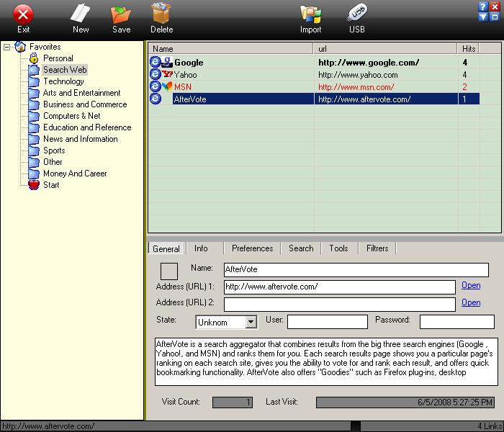504x432 pixels.
Task: Click the browser icon beside Google row
Action: point(155,63)
